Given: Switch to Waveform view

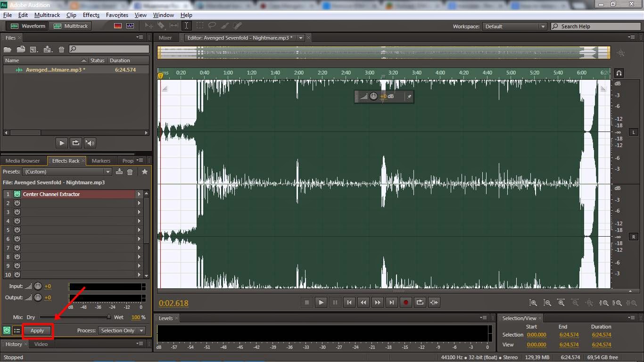Looking at the screenshot, I should pos(28,26).
